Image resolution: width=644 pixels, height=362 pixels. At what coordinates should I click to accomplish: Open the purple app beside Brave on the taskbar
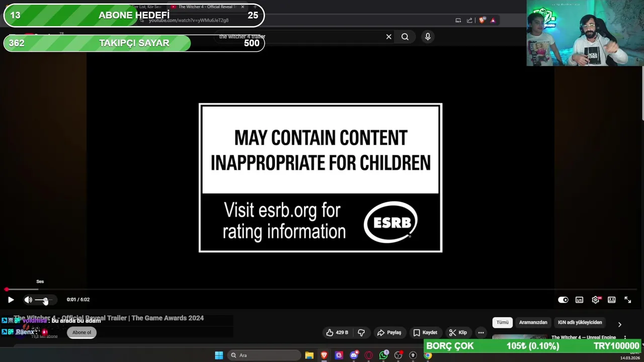click(339, 355)
